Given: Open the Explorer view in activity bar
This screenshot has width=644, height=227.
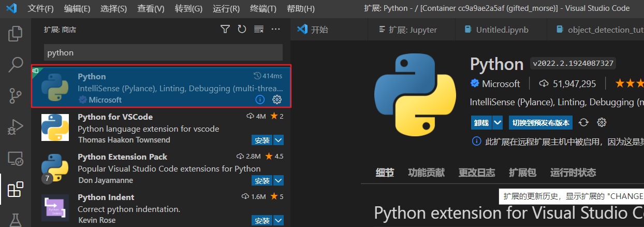Looking at the screenshot, I should coord(16,34).
